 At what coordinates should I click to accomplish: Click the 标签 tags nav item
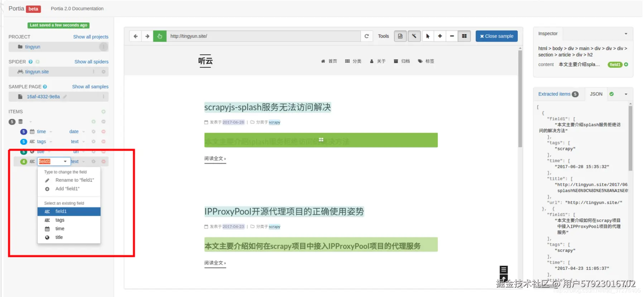point(426,62)
